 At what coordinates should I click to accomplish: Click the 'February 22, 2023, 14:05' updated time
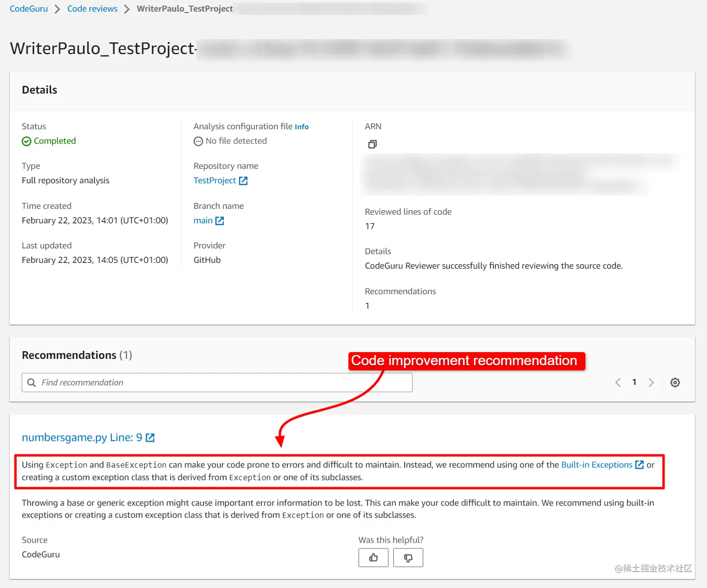(95, 260)
